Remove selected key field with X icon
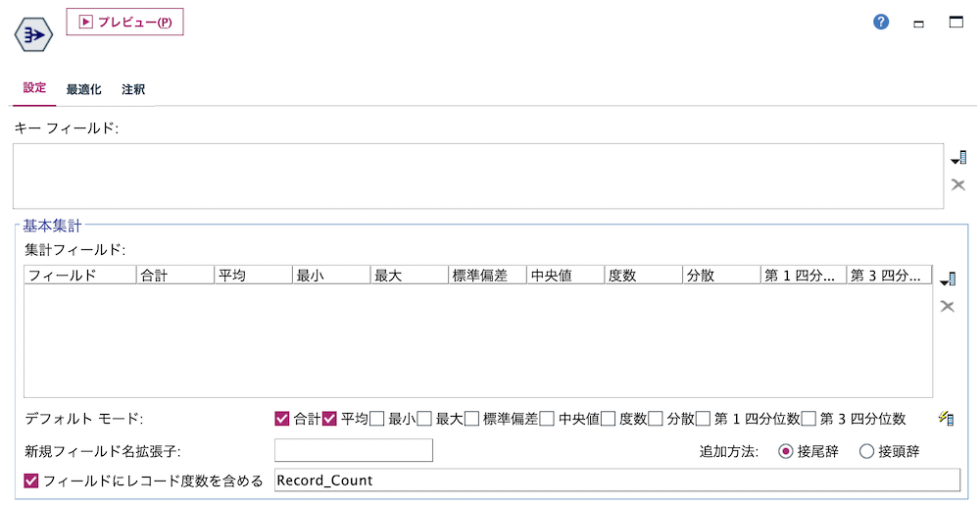Screen dimensions: 980x507 tap(958, 184)
